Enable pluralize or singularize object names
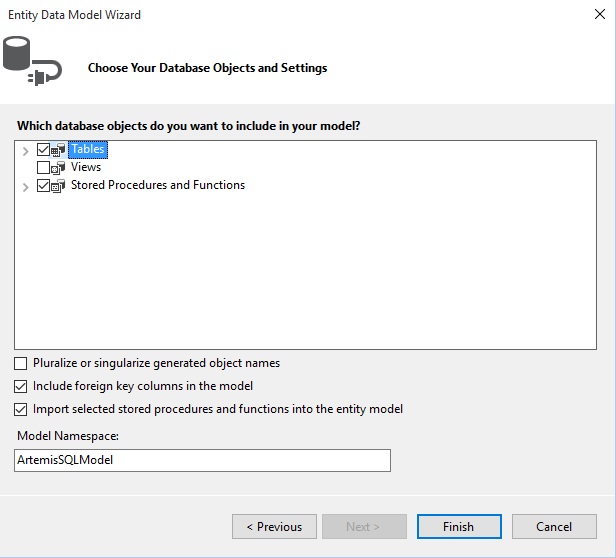This screenshot has width=616, height=558. tap(21, 363)
